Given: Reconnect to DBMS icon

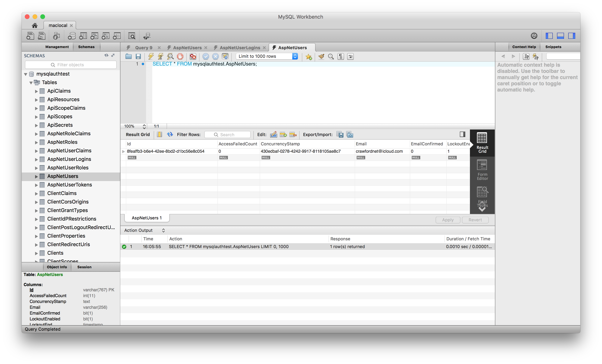Looking at the screenshot, I should pos(147,36).
